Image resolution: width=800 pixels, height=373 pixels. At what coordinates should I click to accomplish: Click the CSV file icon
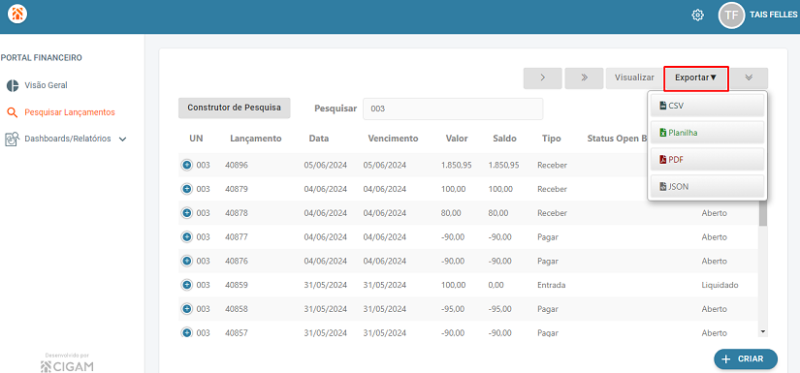(x=663, y=106)
